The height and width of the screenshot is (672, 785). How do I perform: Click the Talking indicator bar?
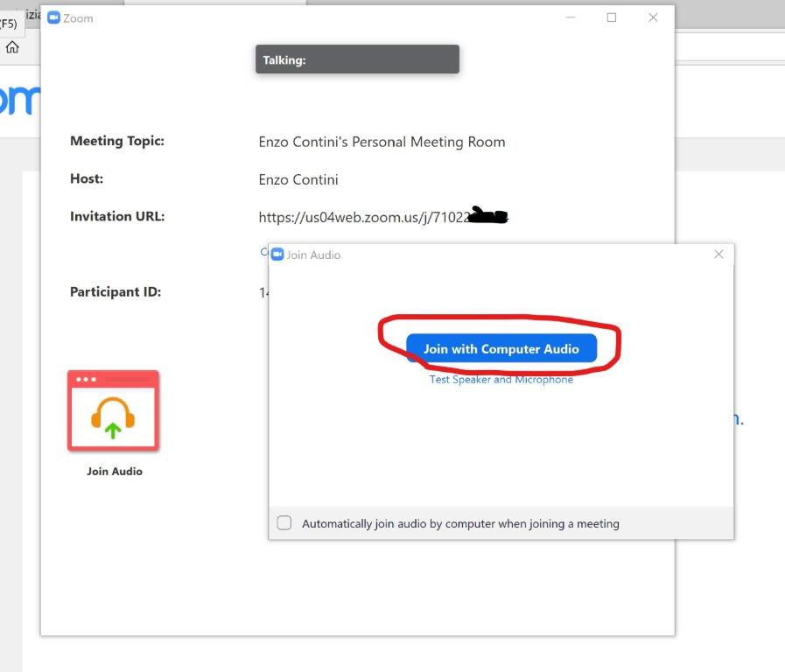pyautogui.click(x=357, y=59)
